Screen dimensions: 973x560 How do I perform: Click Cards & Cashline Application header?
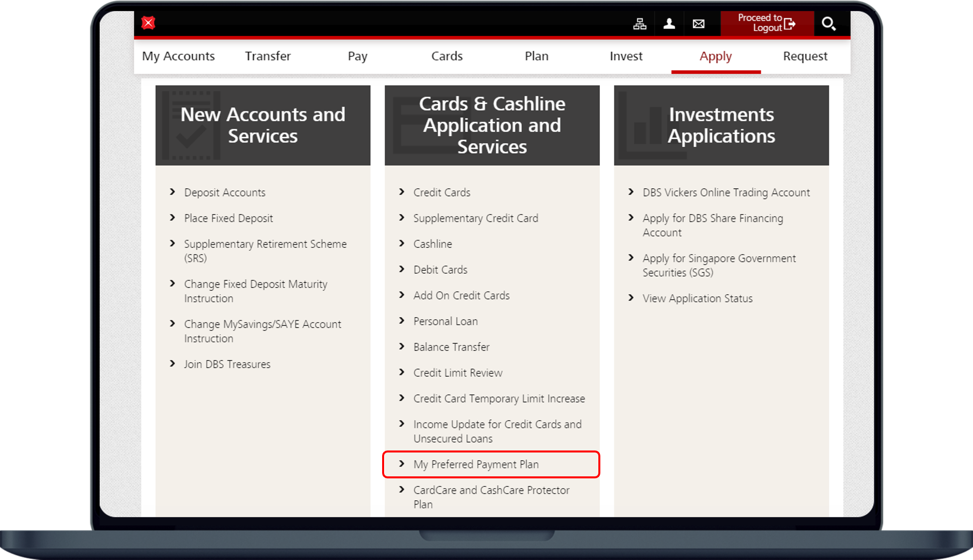[x=492, y=125]
